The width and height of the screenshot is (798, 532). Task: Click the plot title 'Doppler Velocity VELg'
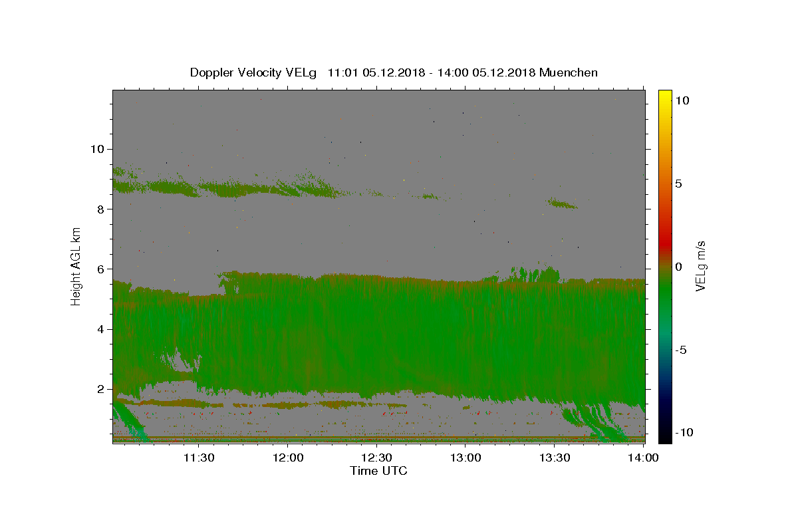[254, 72]
